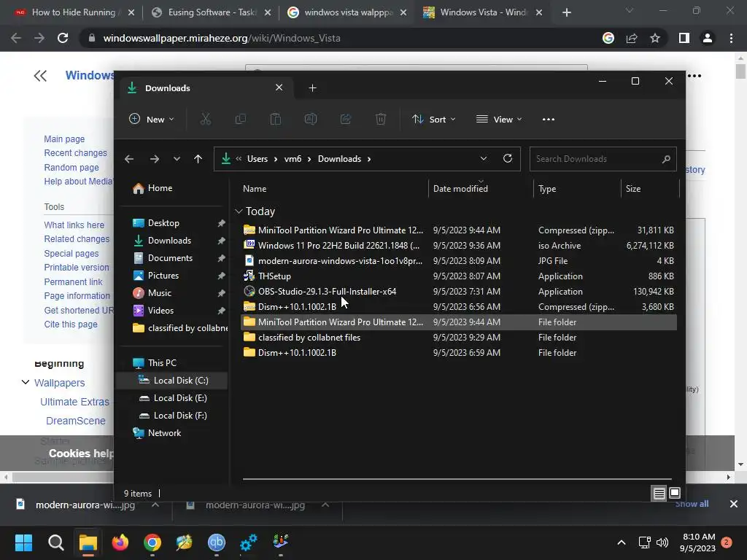Switch to large thumbnails view via status bar icon

coord(675,494)
